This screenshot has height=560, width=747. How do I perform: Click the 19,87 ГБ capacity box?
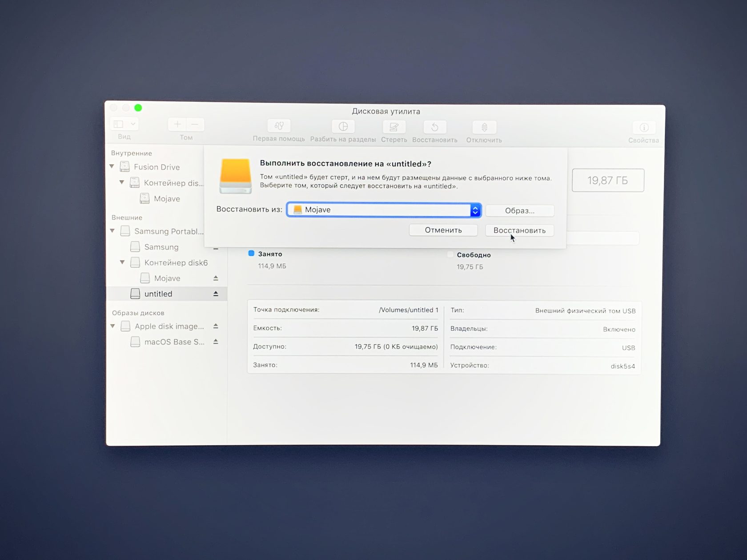608,180
